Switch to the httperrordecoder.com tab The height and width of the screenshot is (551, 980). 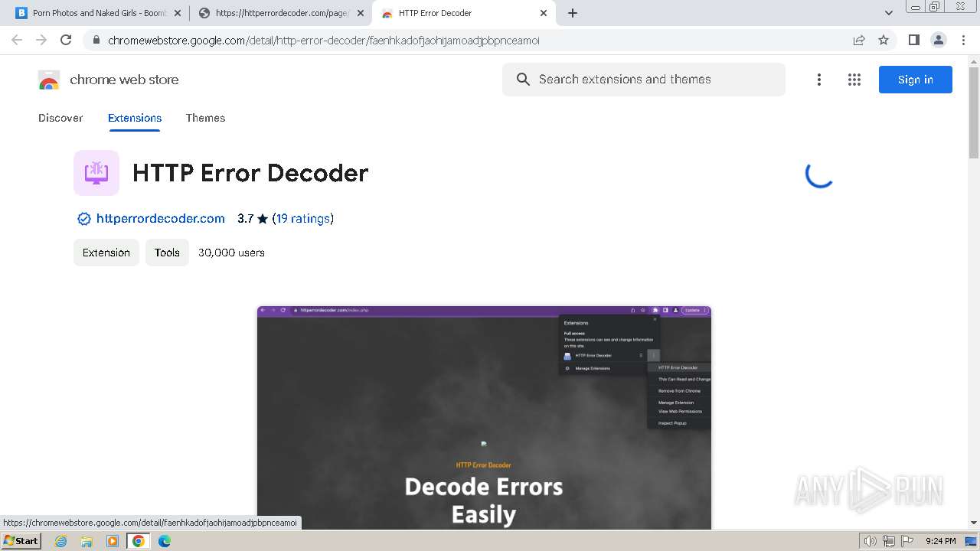click(x=281, y=13)
